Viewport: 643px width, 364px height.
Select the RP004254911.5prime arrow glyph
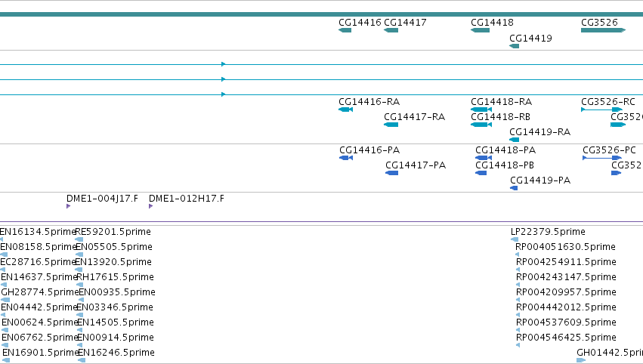pyautogui.click(x=518, y=270)
